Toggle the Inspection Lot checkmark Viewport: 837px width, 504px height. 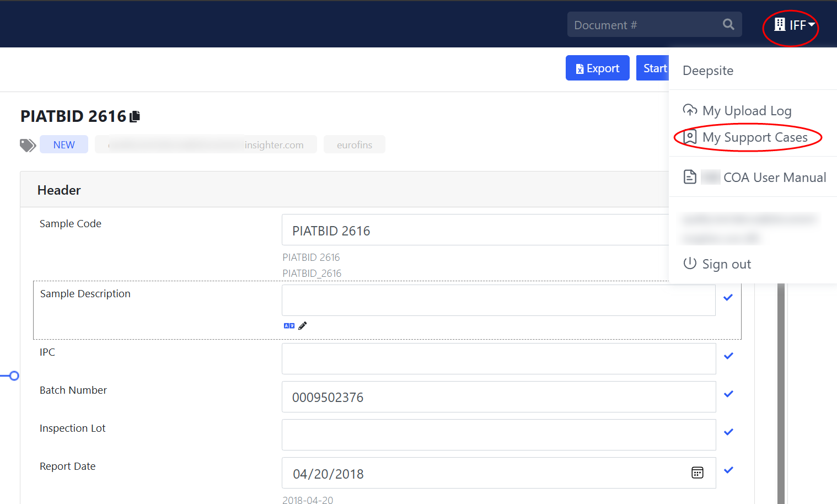(x=728, y=432)
